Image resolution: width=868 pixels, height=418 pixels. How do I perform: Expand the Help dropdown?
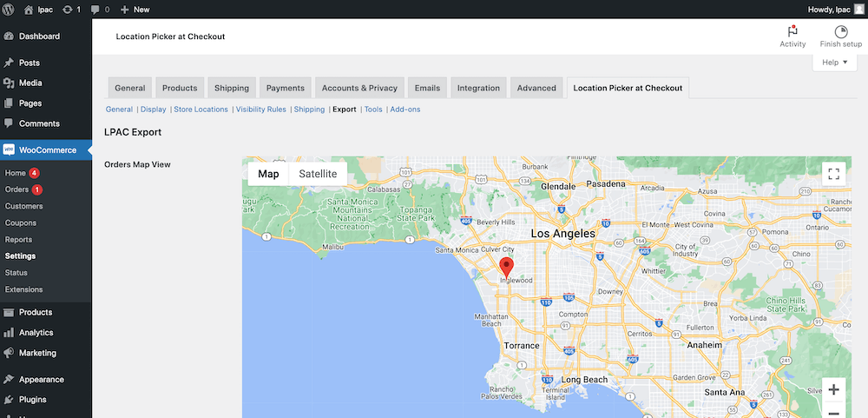click(834, 62)
